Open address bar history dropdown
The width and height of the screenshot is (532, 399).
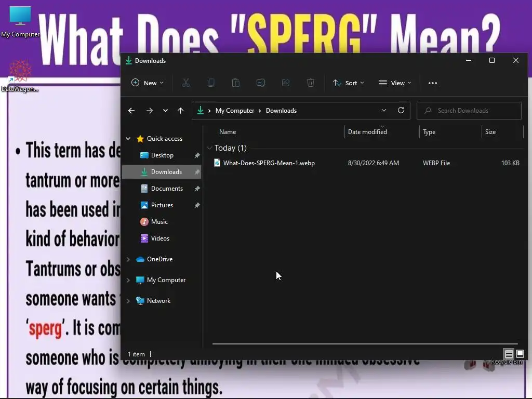384,111
